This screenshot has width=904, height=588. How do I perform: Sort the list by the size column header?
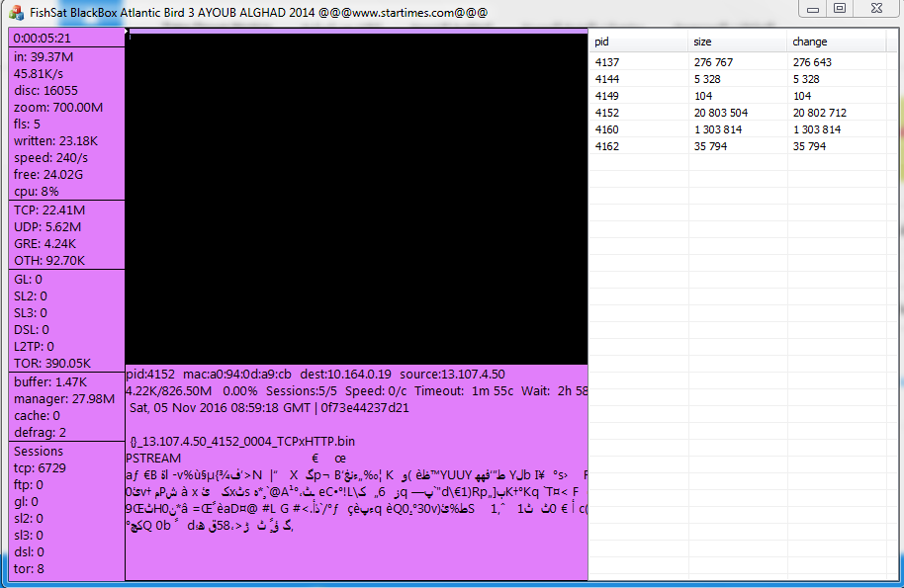[737, 42]
